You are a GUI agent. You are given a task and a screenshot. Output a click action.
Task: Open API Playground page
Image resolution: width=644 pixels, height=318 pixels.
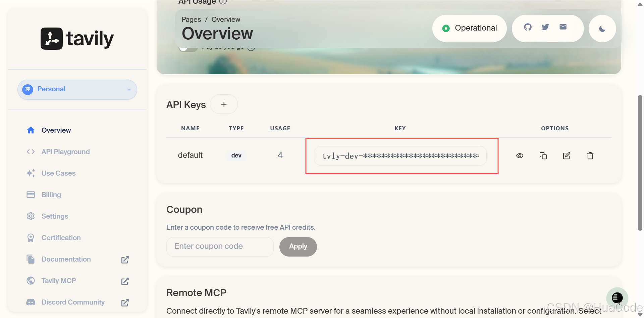pyautogui.click(x=65, y=152)
